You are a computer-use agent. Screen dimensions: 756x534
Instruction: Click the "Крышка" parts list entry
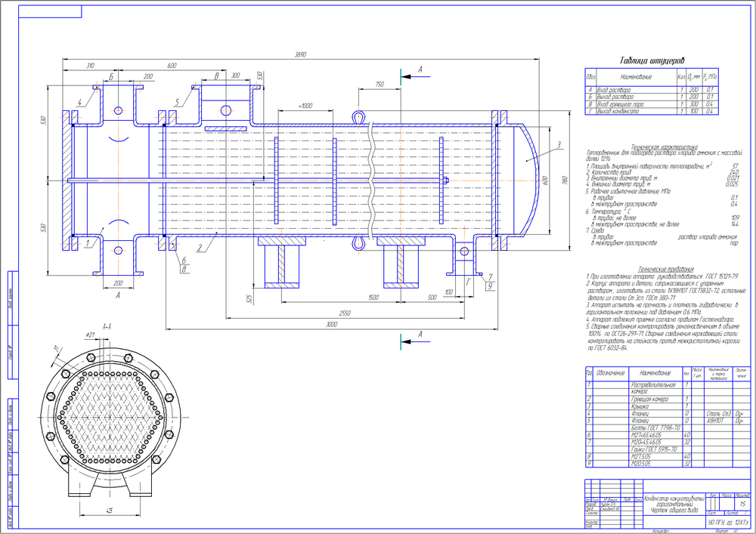point(640,406)
